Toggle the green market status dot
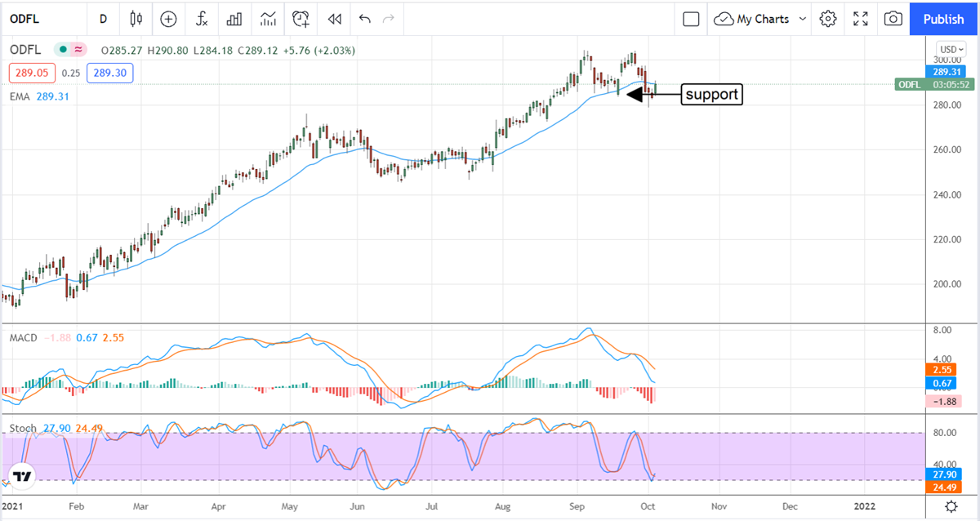 pos(63,50)
